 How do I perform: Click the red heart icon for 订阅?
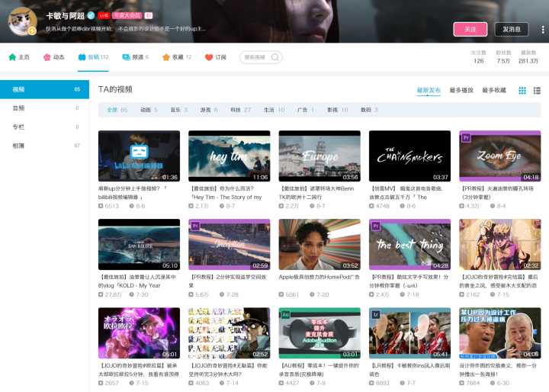tap(209, 57)
